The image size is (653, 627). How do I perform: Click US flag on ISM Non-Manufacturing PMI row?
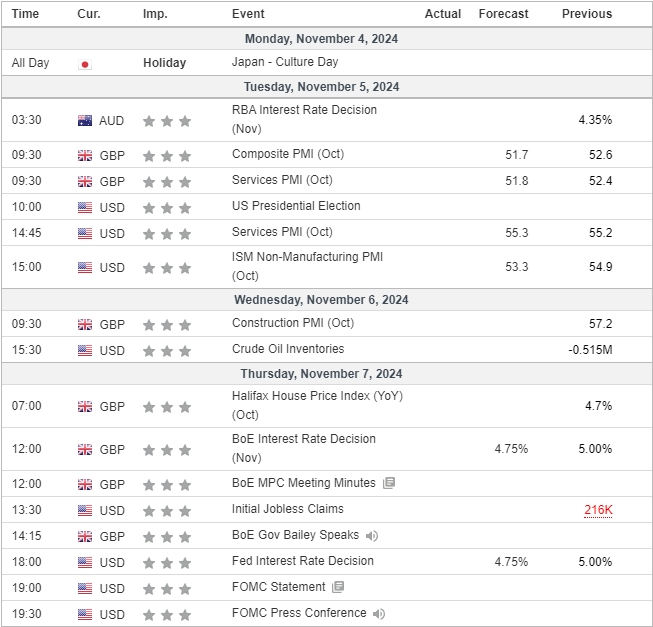pos(85,267)
